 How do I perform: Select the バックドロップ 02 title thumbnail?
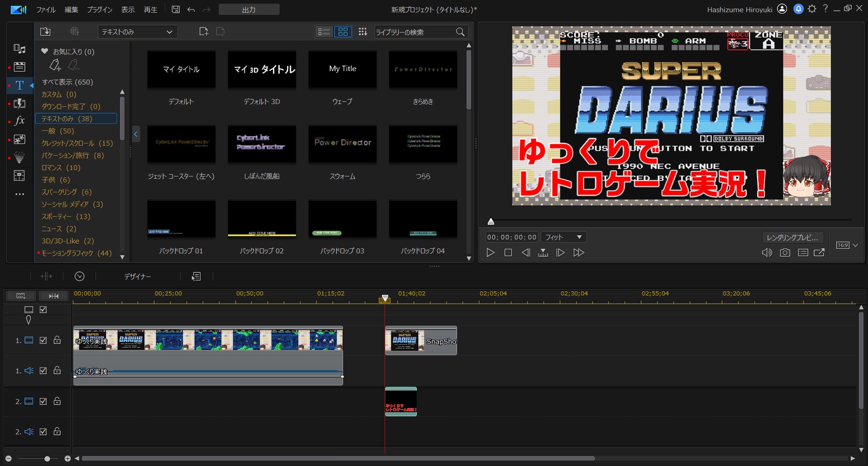[x=262, y=219]
